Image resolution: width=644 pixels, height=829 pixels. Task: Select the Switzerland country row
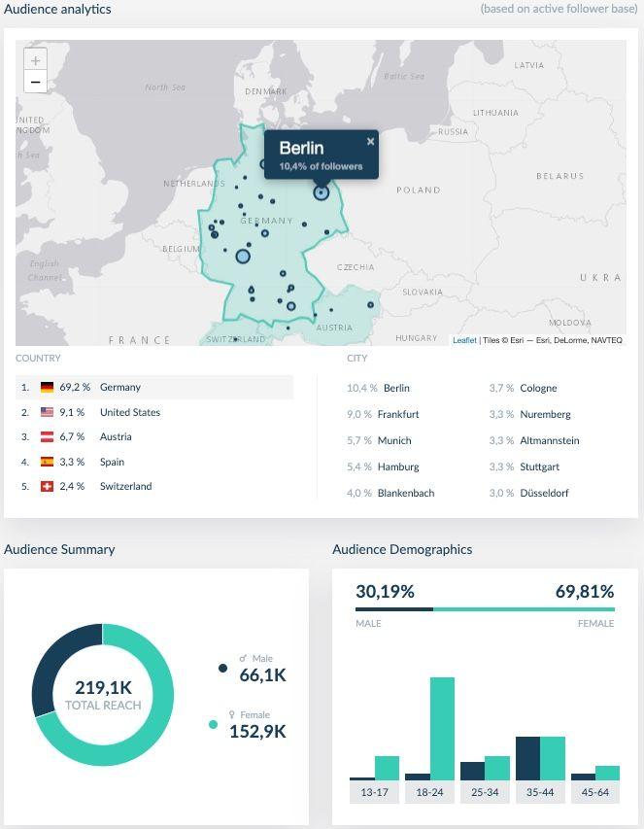click(x=154, y=486)
